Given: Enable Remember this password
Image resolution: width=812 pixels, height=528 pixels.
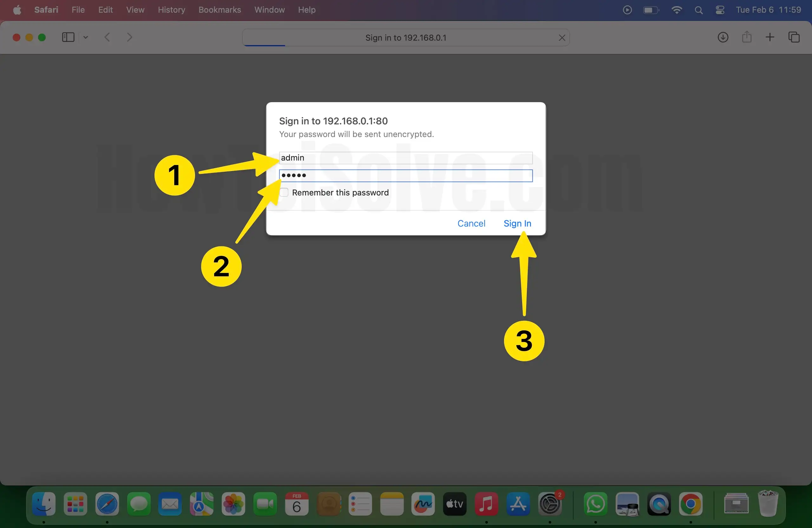Looking at the screenshot, I should (x=284, y=193).
